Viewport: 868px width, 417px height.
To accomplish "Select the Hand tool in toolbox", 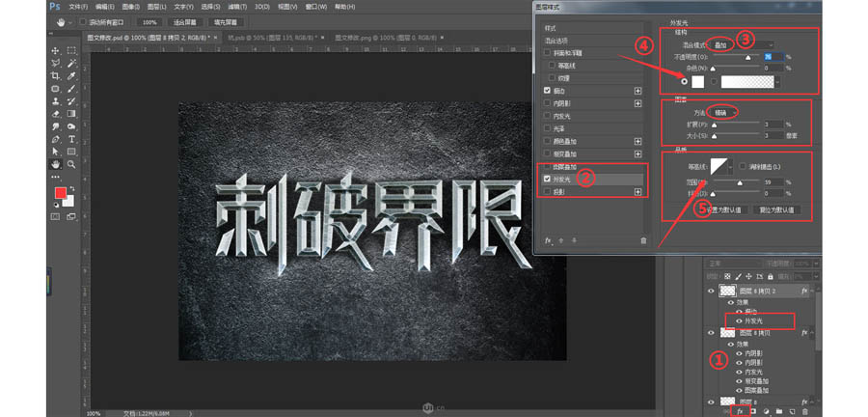I will tap(55, 164).
